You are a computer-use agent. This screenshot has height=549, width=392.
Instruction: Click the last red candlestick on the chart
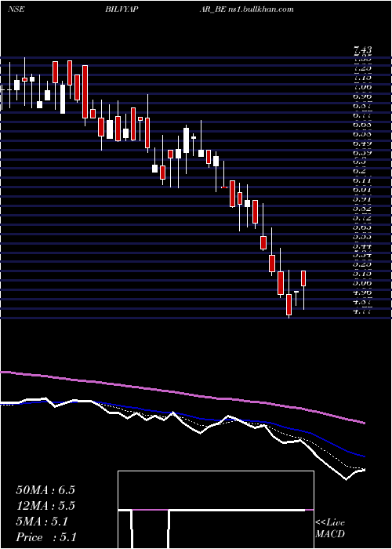click(x=303, y=278)
